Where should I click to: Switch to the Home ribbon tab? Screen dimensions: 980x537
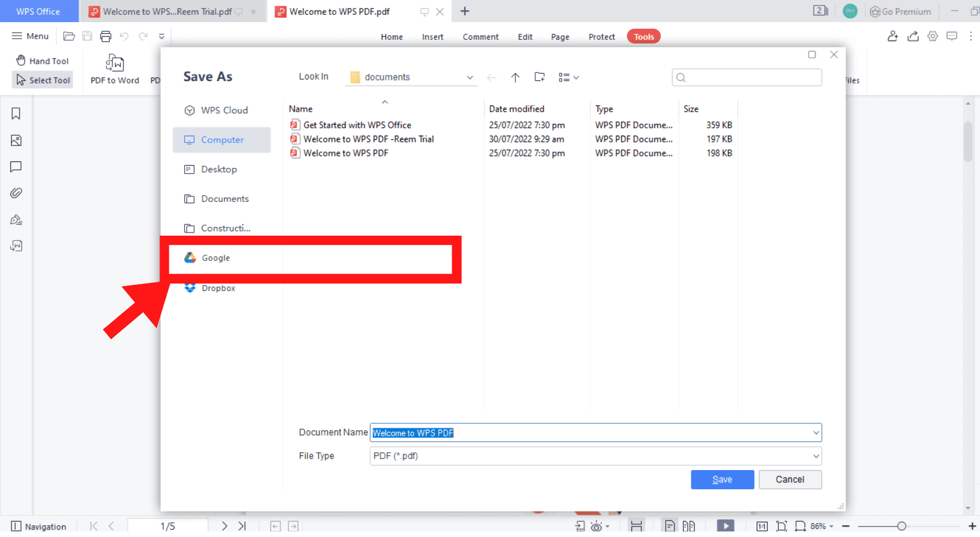pos(392,37)
